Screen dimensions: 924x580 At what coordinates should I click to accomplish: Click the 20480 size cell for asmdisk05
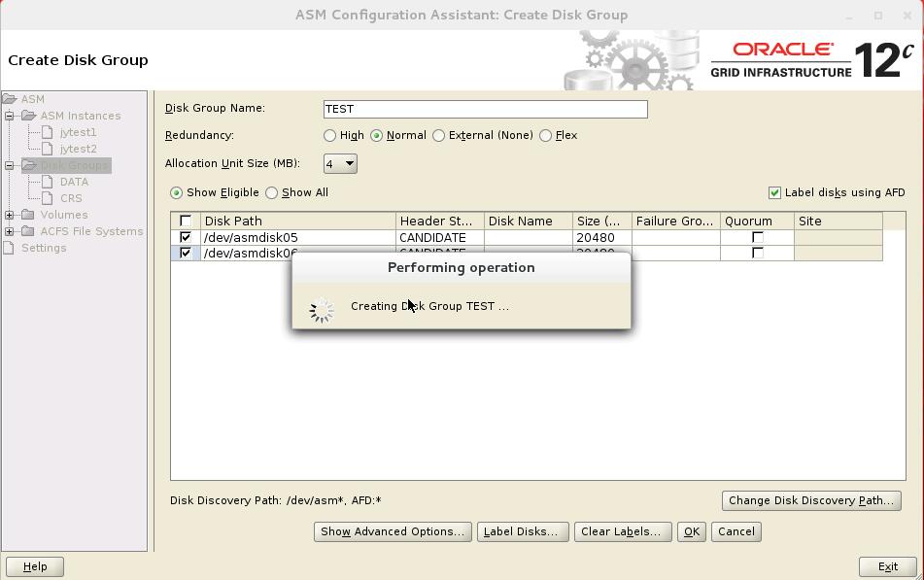601,238
